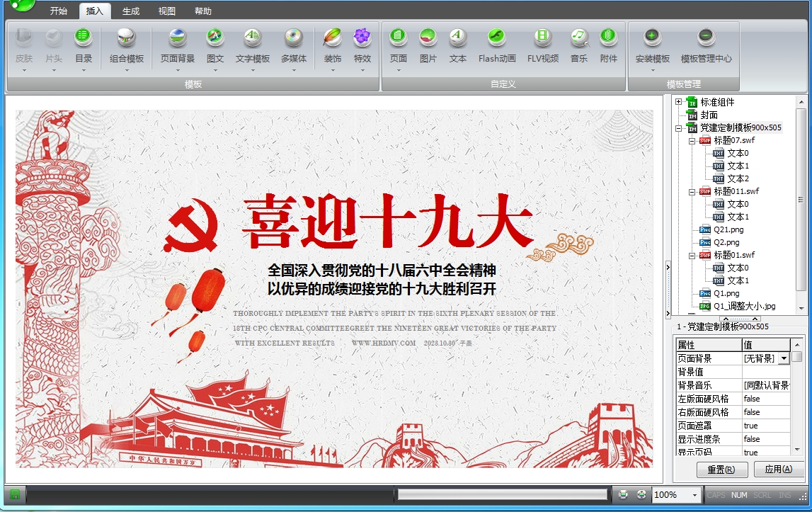This screenshot has width=812, height=512.
Task: Click the 属性 column header
Action: point(709,345)
